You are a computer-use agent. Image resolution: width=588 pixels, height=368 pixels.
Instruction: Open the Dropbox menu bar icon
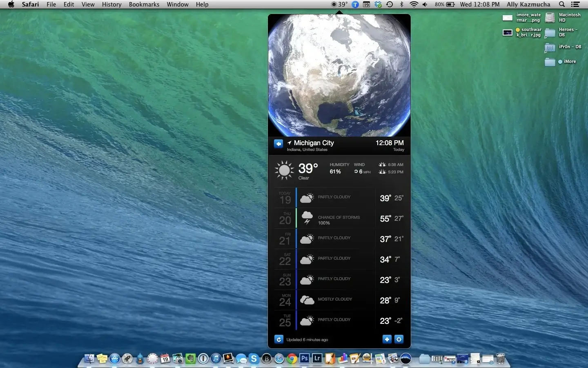point(379,4)
